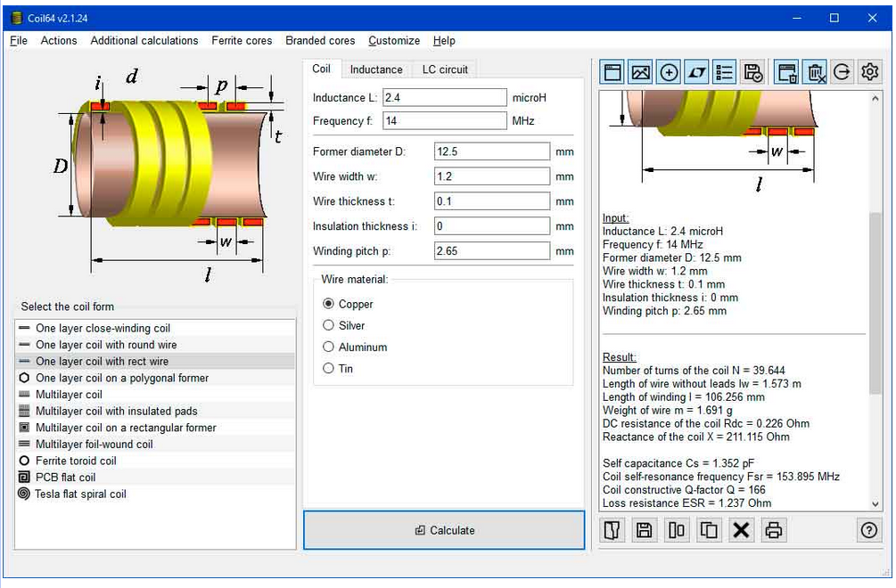The height and width of the screenshot is (588, 896).
Task: Toggle the picture display icon in results toolbar
Action: pyautogui.click(x=640, y=72)
